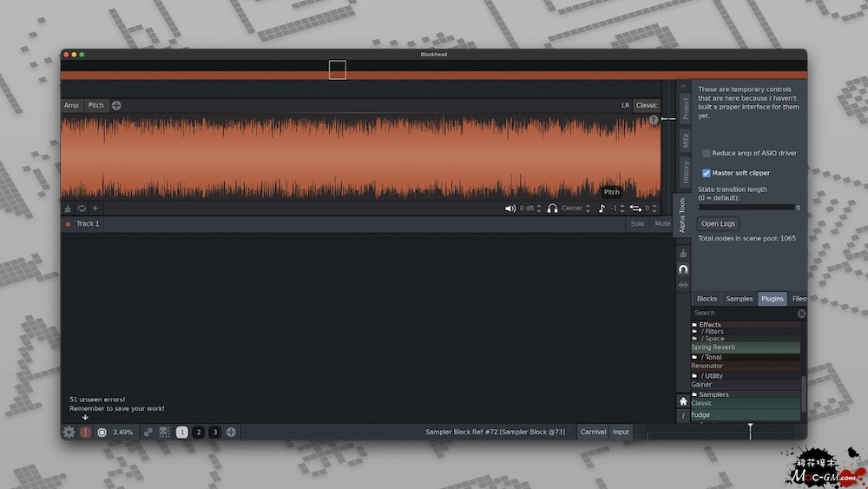Click the link icon in status bar

(x=148, y=432)
